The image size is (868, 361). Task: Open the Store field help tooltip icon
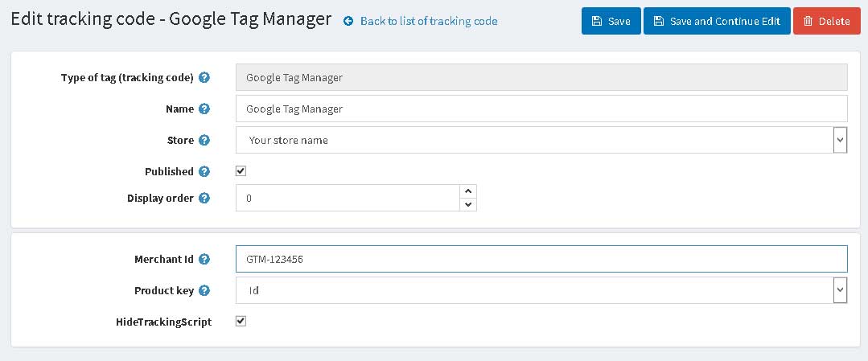point(204,140)
